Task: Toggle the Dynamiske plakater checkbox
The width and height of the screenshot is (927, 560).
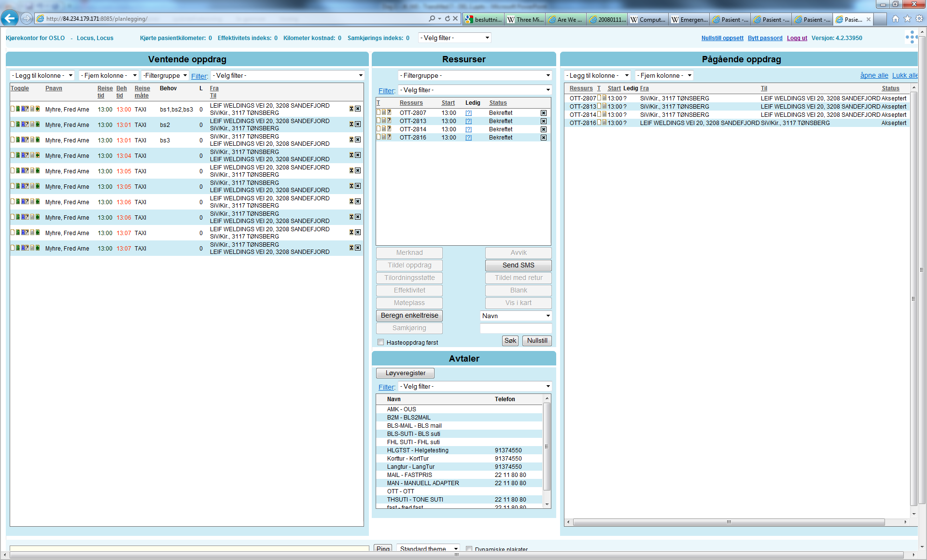Action: point(469,549)
